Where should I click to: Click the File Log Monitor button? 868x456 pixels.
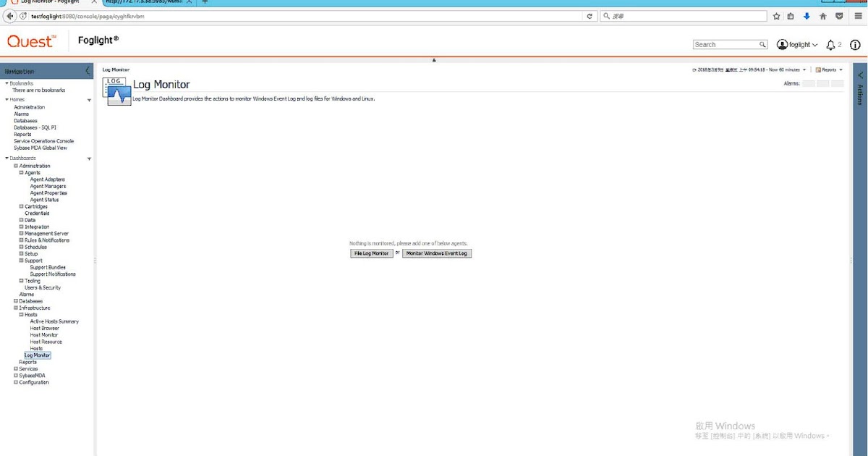pos(371,253)
